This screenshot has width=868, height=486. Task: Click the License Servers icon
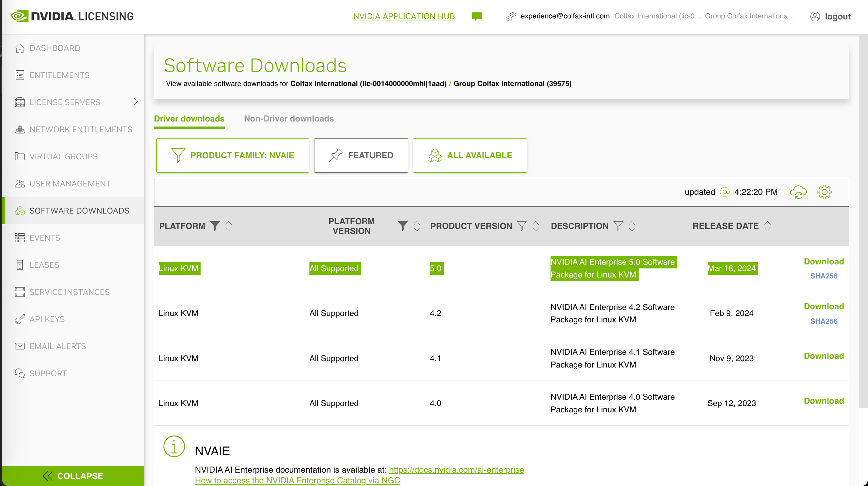pos(20,102)
